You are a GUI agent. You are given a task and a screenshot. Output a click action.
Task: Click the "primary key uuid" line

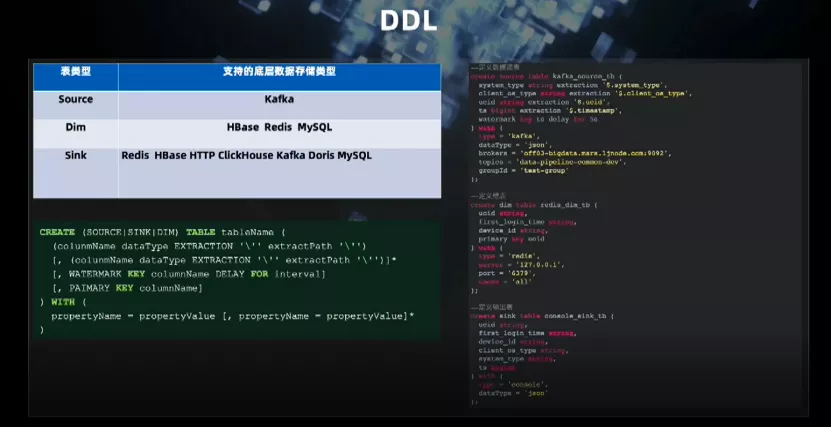point(511,239)
